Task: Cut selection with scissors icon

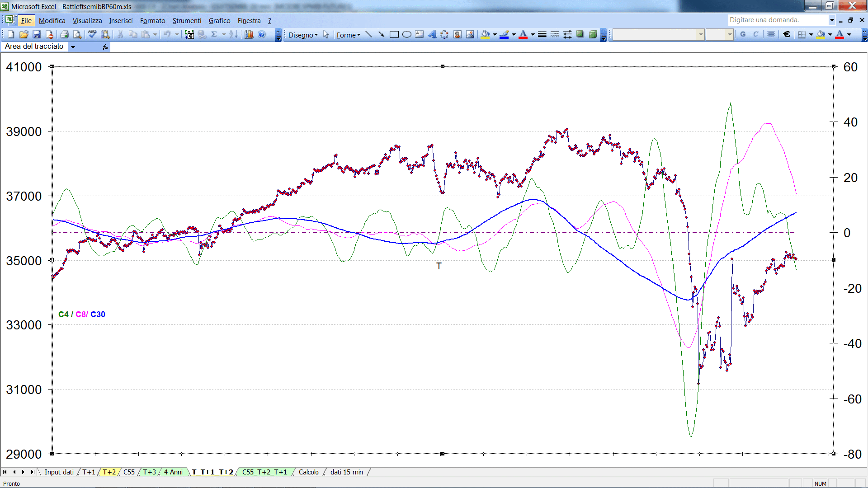Action: (x=120, y=34)
